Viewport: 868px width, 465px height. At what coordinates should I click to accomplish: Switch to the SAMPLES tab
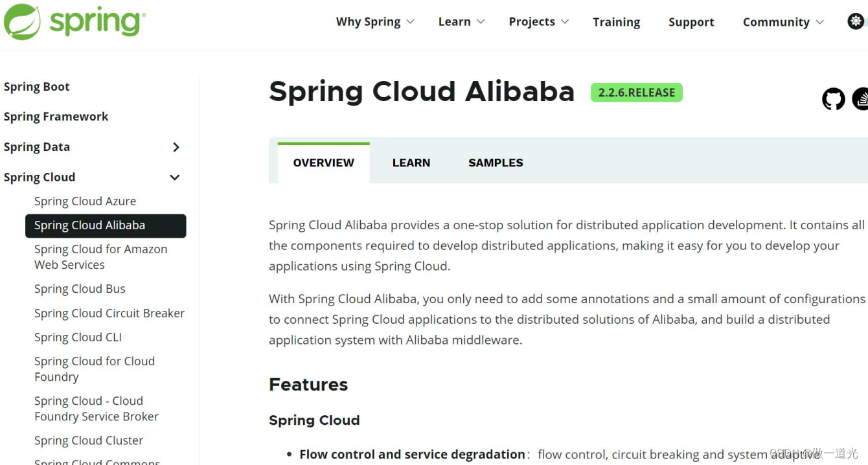tap(496, 163)
